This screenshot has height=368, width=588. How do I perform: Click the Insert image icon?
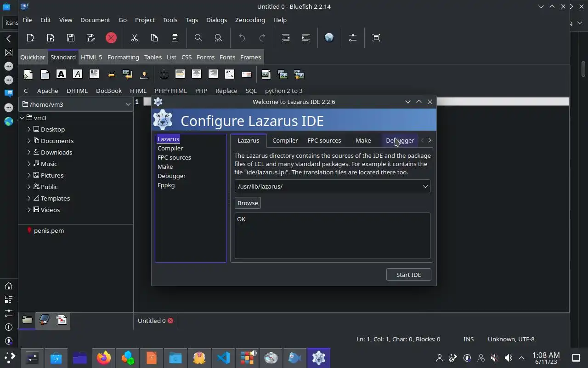tap(266, 75)
